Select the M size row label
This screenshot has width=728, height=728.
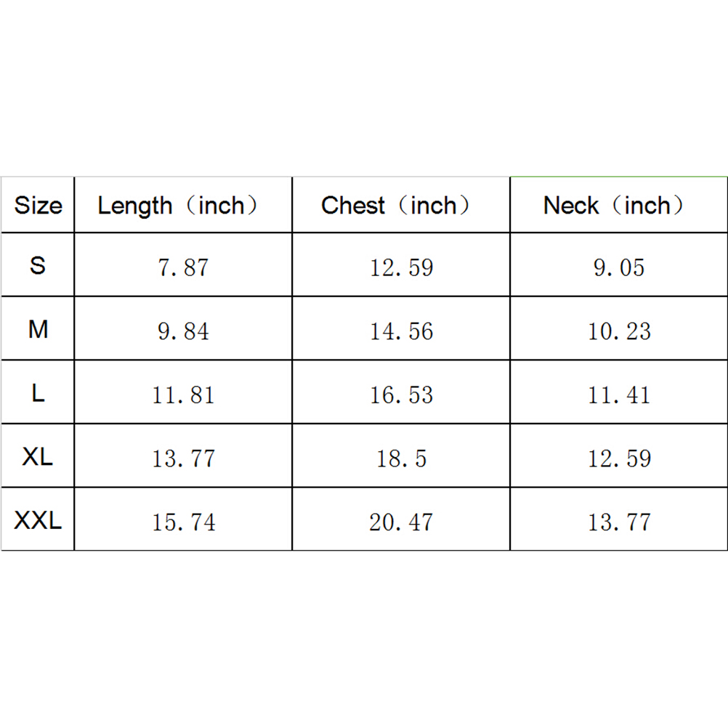click(38, 330)
